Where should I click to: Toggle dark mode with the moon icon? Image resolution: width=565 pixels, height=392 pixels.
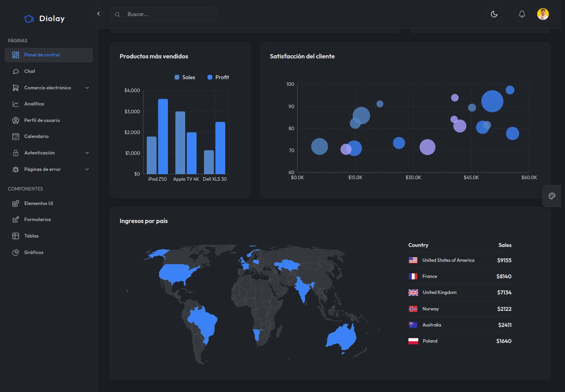point(494,14)
